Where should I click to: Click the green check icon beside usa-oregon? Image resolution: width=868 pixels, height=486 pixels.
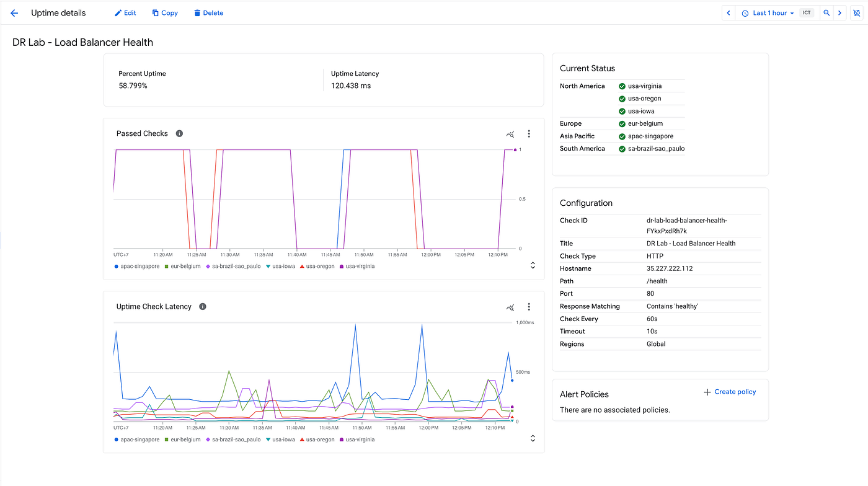coord(622,99)
